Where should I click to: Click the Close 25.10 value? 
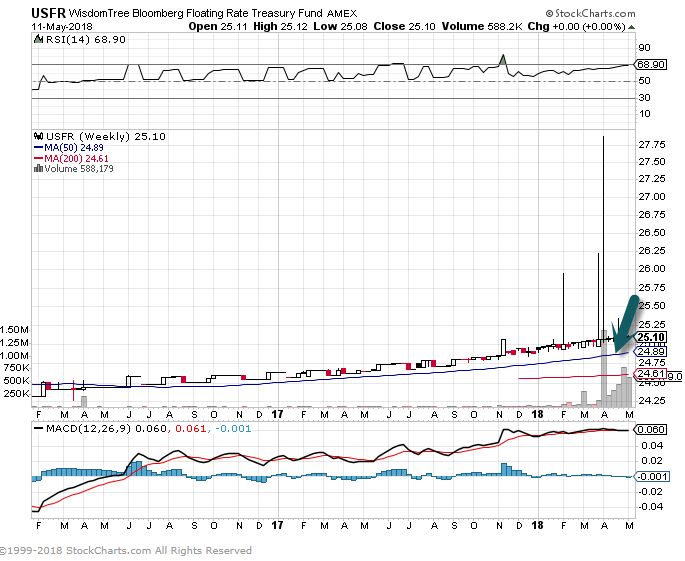pyautogui.click(x=405, y=26)
